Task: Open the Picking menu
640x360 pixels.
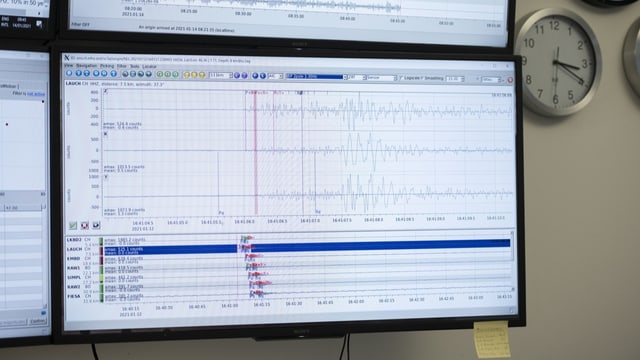Action: pos(107,66)
